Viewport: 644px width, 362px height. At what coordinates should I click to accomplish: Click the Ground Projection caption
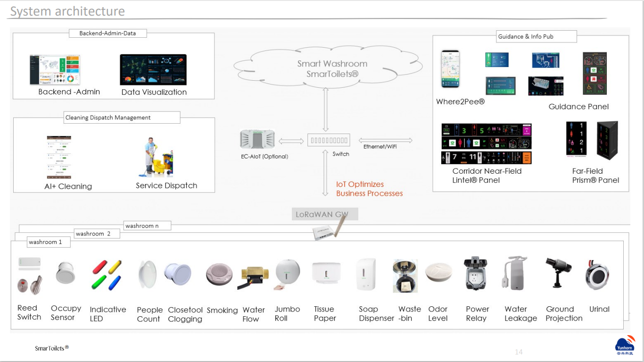(564, 313)
